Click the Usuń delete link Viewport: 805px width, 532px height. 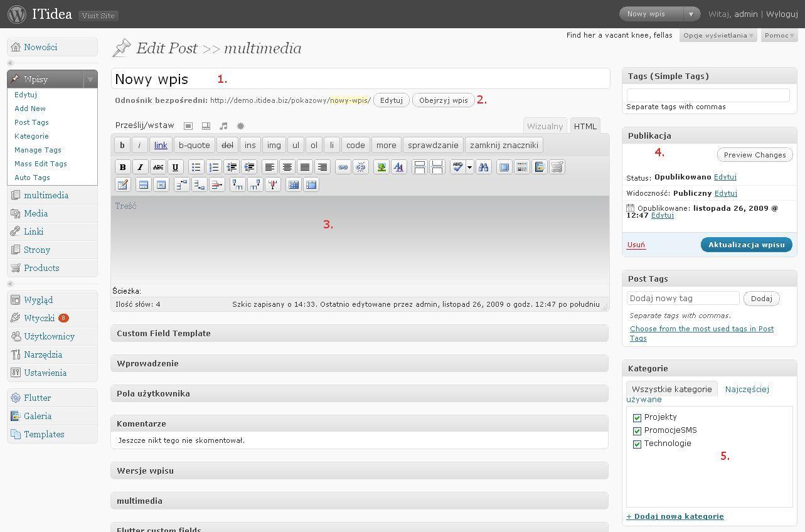coord(636,245)
